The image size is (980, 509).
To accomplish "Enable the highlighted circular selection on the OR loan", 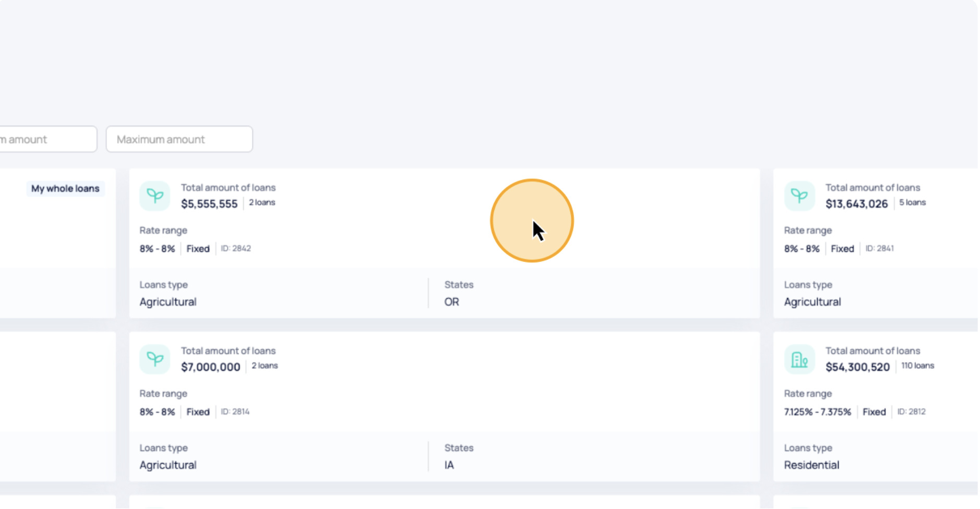I will [532, 221].
